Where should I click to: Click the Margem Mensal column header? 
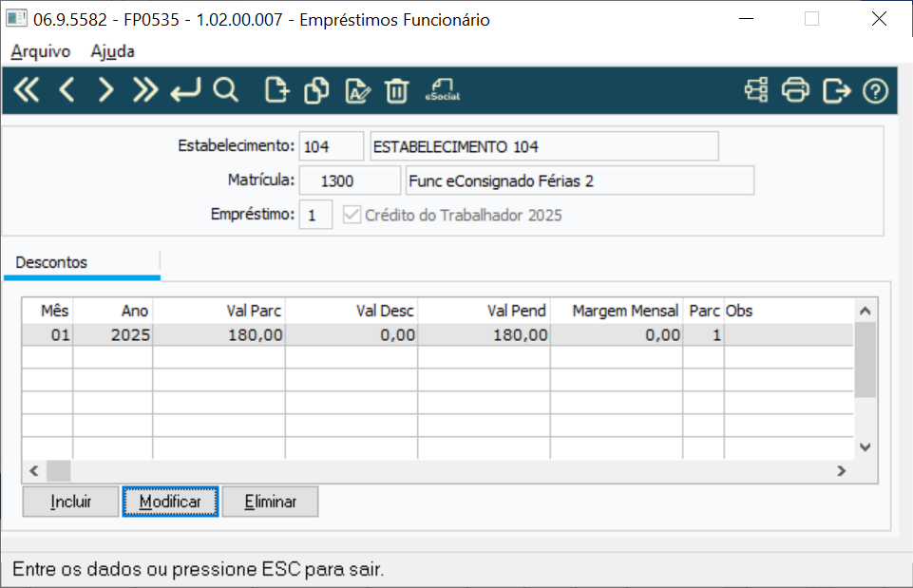(x=617, y=311)
